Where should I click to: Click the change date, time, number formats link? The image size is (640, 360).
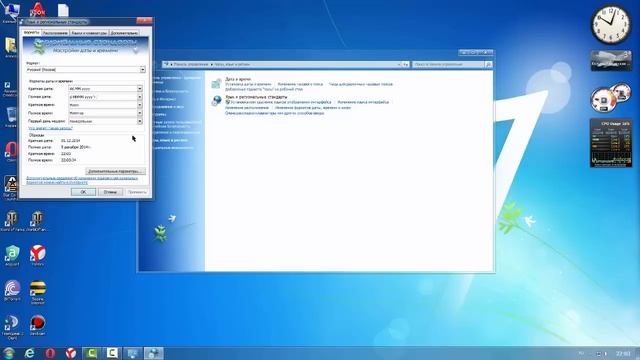pos(313,108)
